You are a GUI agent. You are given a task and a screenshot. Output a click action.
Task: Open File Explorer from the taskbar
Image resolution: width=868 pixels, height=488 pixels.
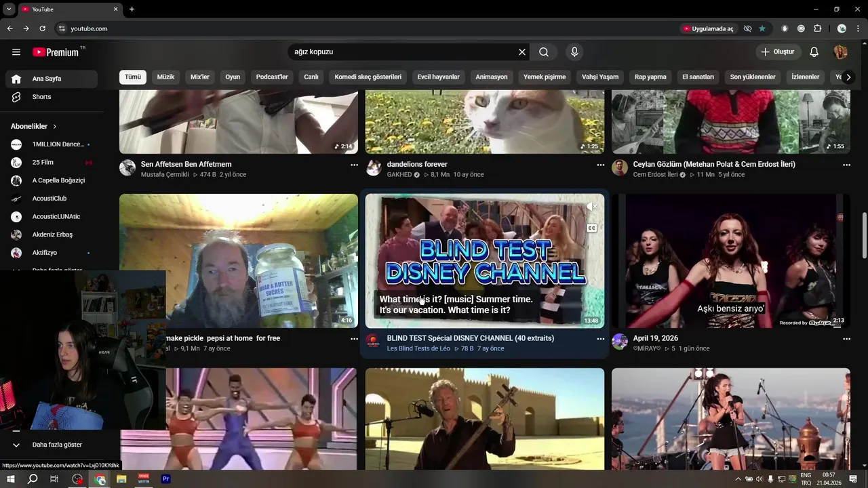click(x=121, y=479)
